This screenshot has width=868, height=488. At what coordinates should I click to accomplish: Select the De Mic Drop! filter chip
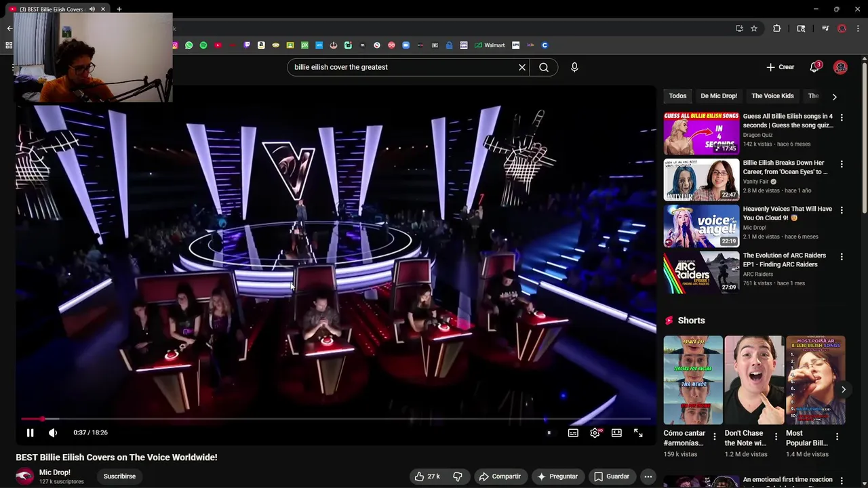[719, 96]
